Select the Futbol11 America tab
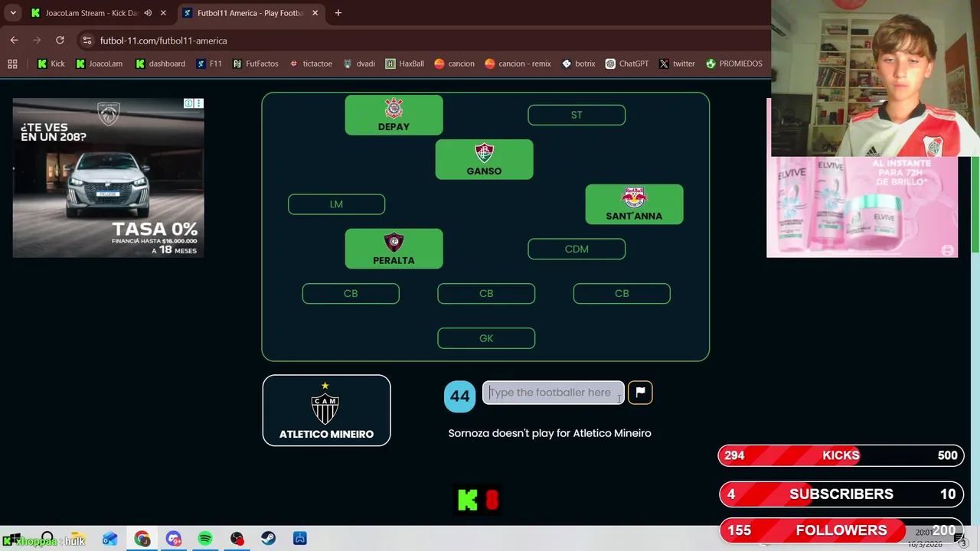 tap(249, 13)
